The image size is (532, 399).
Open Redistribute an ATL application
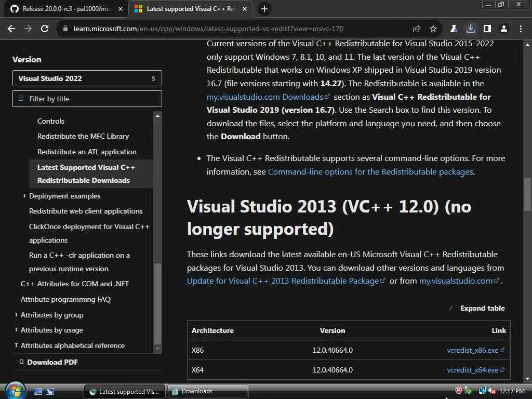coord(87,152)
